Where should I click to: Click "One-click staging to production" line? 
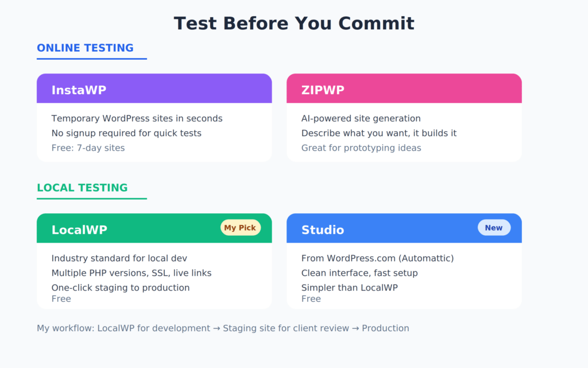[x=121, y=287]
